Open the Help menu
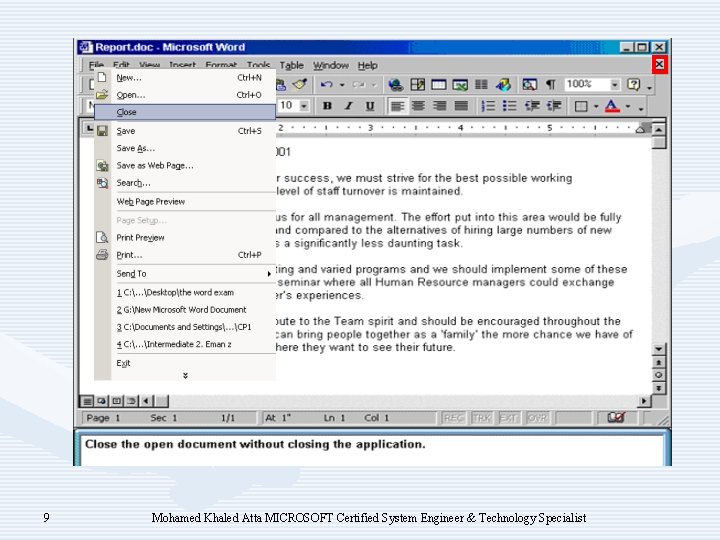The width and height of the screenshot is (720, 540). coord(367,65)
